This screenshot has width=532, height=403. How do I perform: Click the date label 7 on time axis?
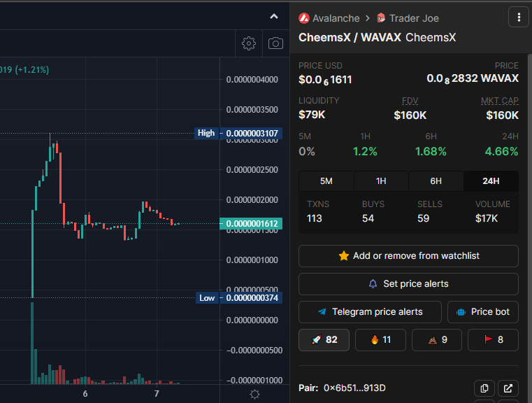157,394
